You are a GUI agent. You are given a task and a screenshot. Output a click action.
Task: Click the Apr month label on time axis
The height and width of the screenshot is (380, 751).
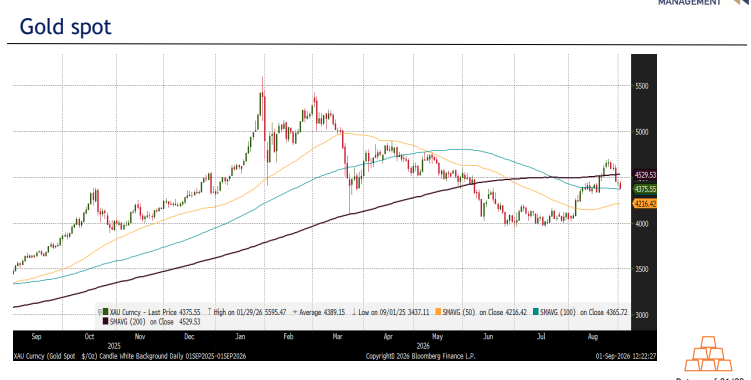tap(388, 336)
